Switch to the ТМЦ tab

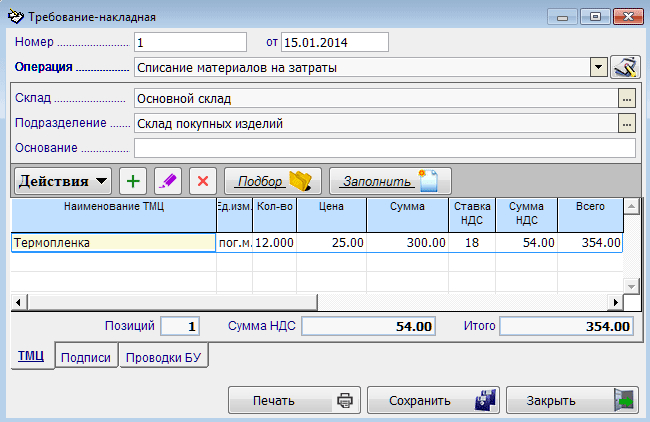coord(32,356)
